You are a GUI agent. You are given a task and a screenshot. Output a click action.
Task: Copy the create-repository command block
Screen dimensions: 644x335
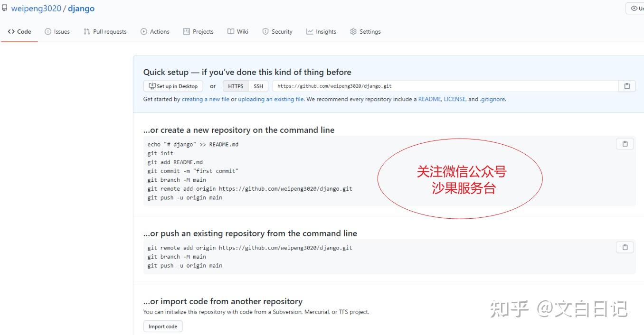(x=625, y=143)
